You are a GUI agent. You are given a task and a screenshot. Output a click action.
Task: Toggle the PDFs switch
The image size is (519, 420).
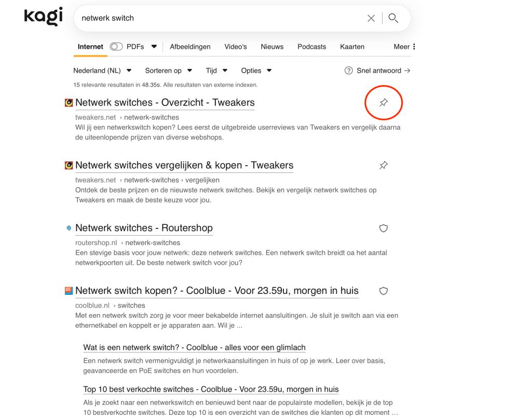tap(116, 47)
